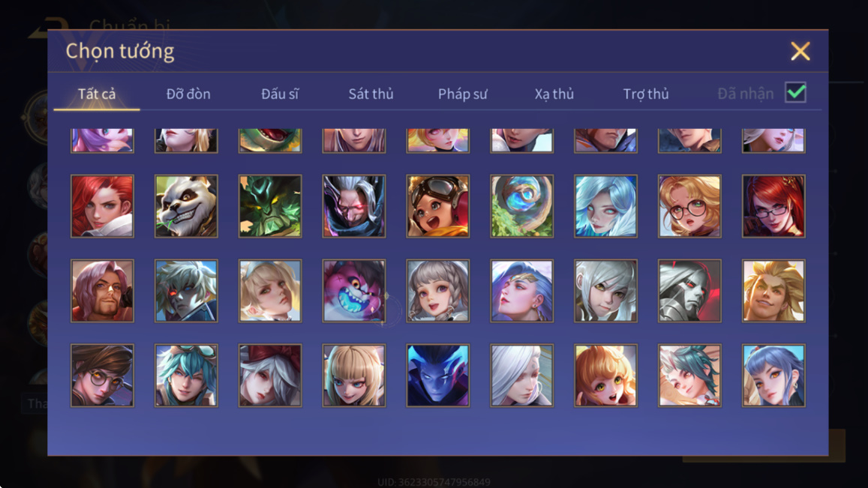868x488 pixels.
Task: Choose the green forest monster hero
Action: (270, 206)
